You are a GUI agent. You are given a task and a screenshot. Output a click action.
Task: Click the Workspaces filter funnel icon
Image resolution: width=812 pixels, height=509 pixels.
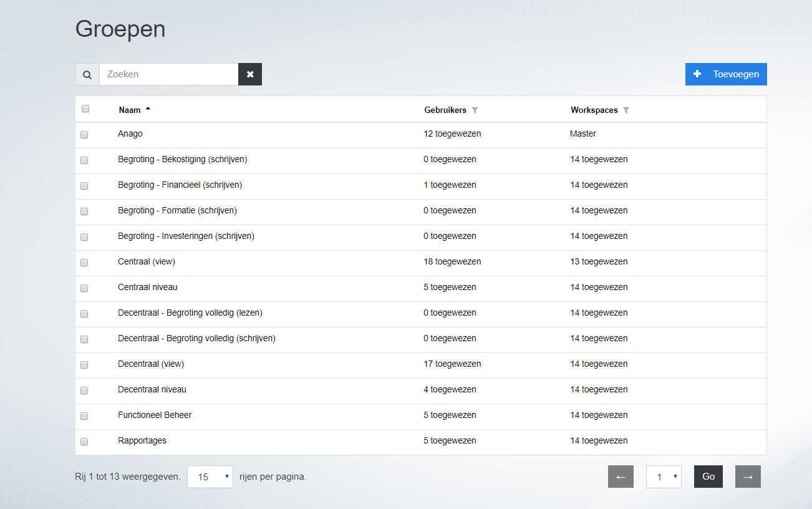point(626,110)
